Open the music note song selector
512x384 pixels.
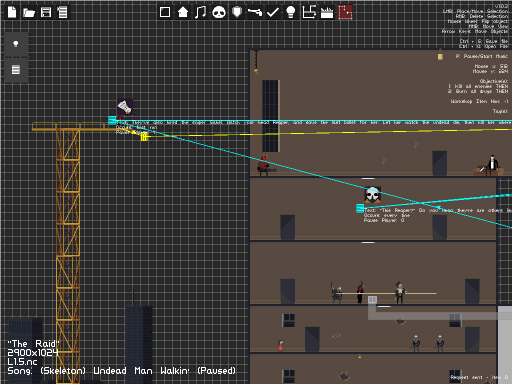[200, 12]
